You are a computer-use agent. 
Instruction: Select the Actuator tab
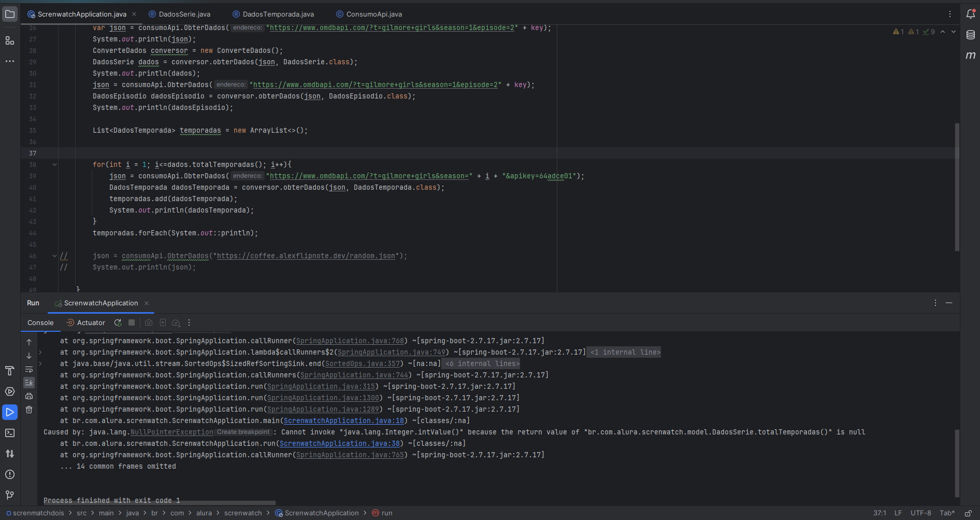[86, 322]
